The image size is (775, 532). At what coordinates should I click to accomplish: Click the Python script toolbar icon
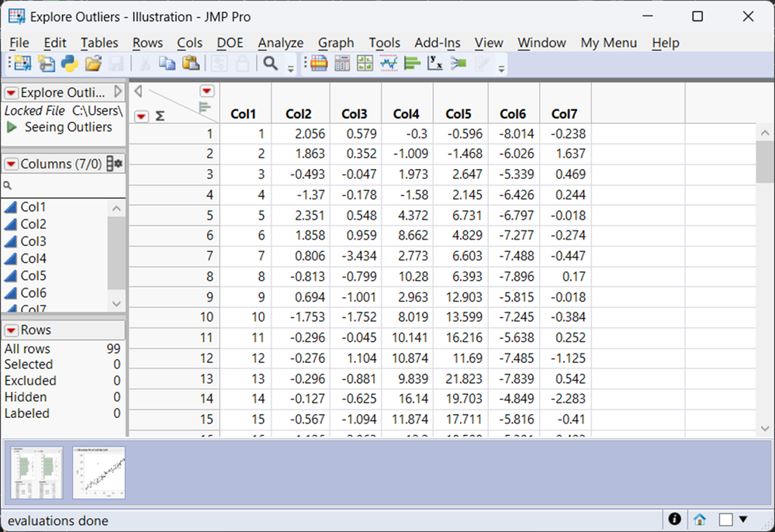pyautogui.click(x=70, y=64)
